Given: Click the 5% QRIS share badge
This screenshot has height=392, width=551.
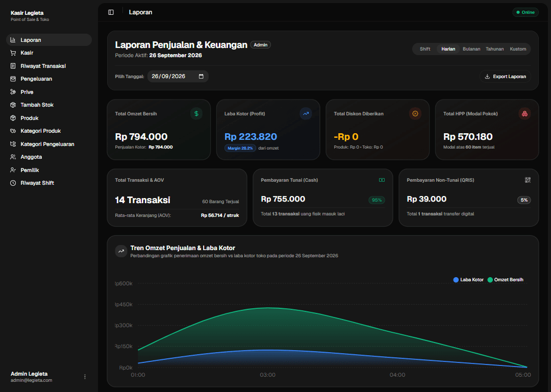Looking at the screenshot, I should 524,200.
